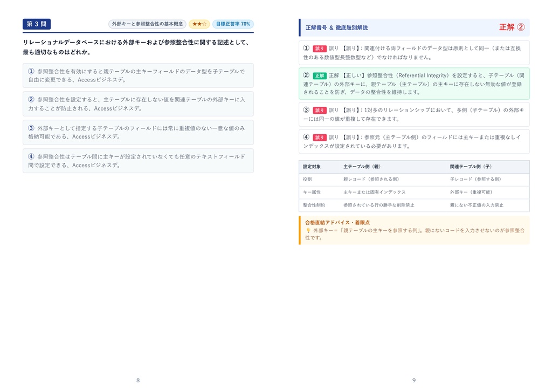Click the advice text about 外部キー
Image resolution: width=552 pixels, height=392 pixels.
click(415, 234)
